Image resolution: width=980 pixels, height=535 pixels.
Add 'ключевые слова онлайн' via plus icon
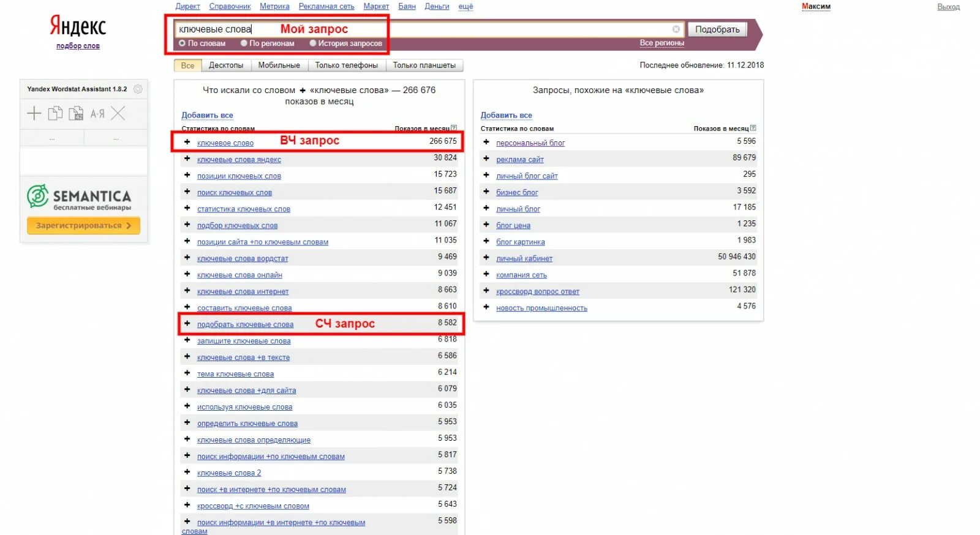point(187,274)
